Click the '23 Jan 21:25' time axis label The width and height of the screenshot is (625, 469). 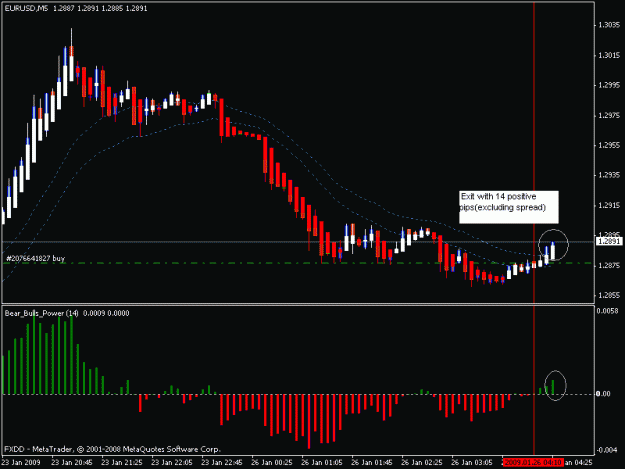pyautogui.click(x=122, y=463)
